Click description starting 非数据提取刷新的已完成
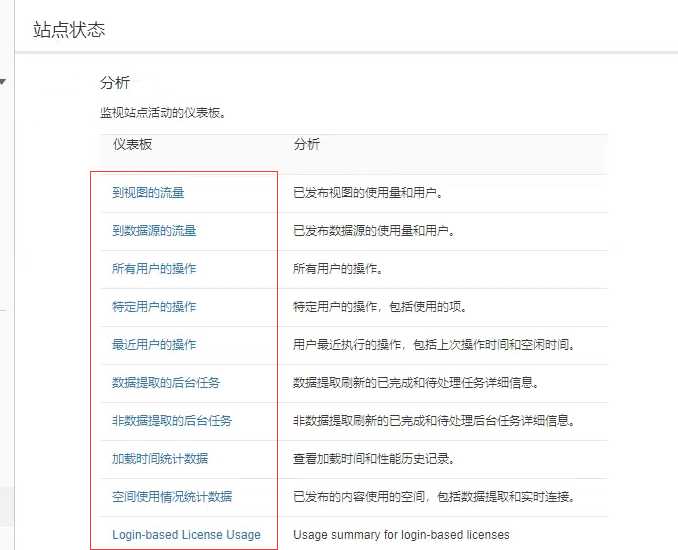 tap(435, 421)
